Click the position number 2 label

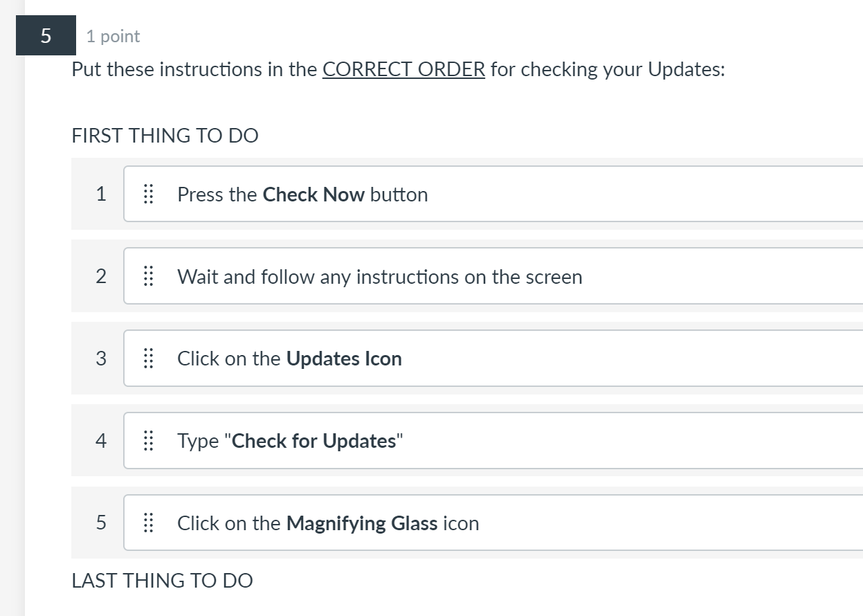point(101,277)
